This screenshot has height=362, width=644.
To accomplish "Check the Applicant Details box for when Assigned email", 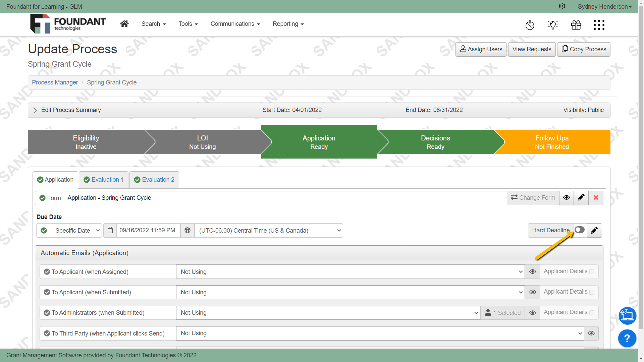I will tap(592, 272).
